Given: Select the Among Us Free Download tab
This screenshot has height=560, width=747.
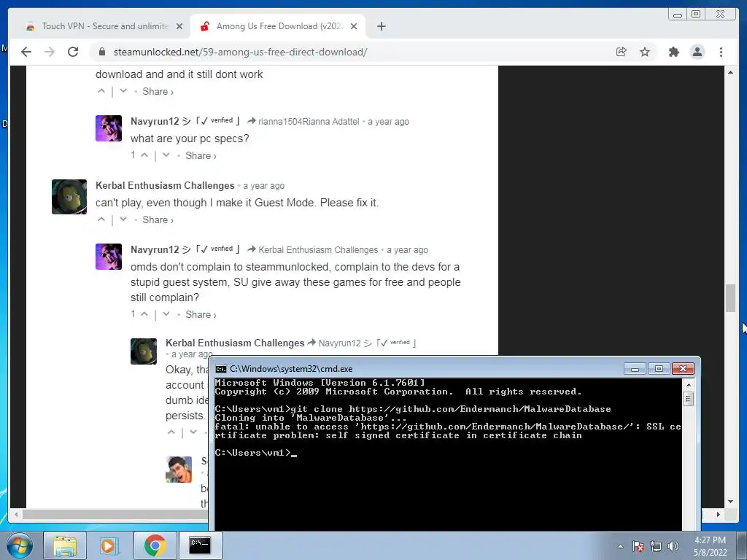Looking at the screenshot, I should tap(278, 26).
